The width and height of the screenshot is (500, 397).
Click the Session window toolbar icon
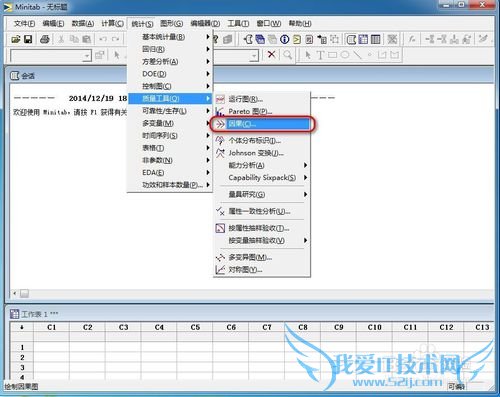coord(351,39)
